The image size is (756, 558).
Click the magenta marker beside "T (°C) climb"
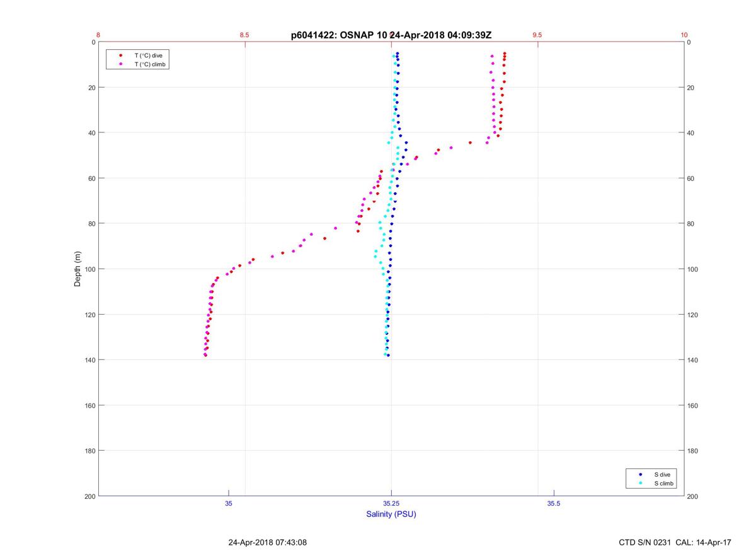coord(120,64)
